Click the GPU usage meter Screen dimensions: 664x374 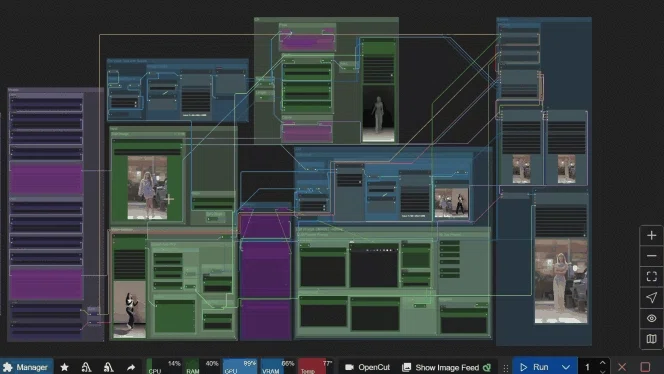(240, 367)
